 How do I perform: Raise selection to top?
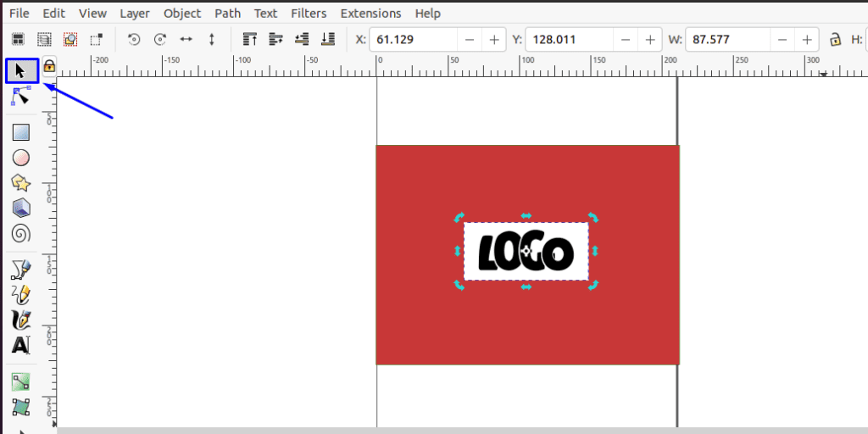tap(250, 40)
